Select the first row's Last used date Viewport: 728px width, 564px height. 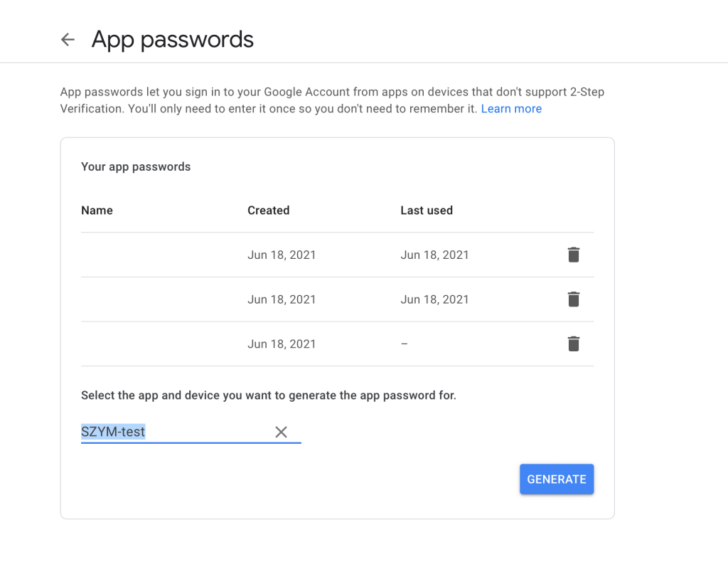point(434,255)
